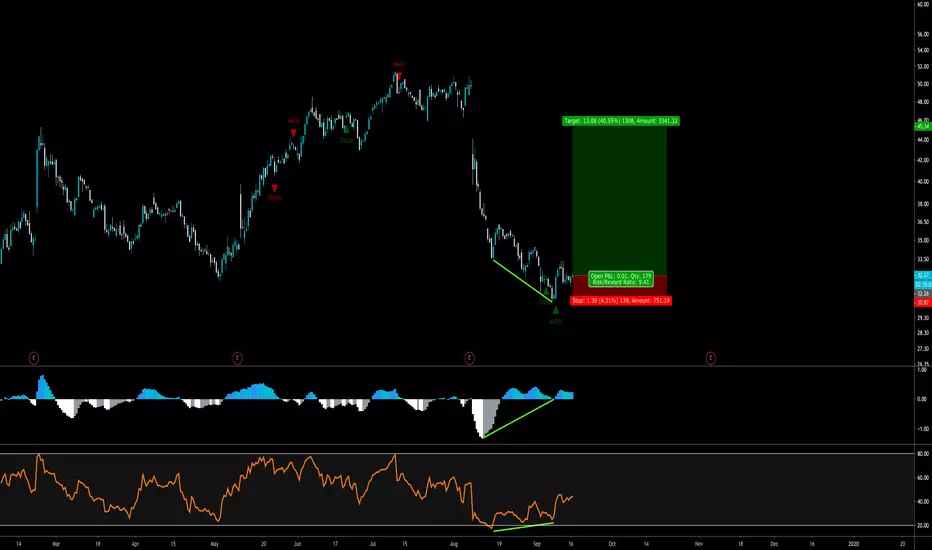932x550 pixels.
Task: Select the green STOCH up arrow in mid June
Action: tap(347, 129)
